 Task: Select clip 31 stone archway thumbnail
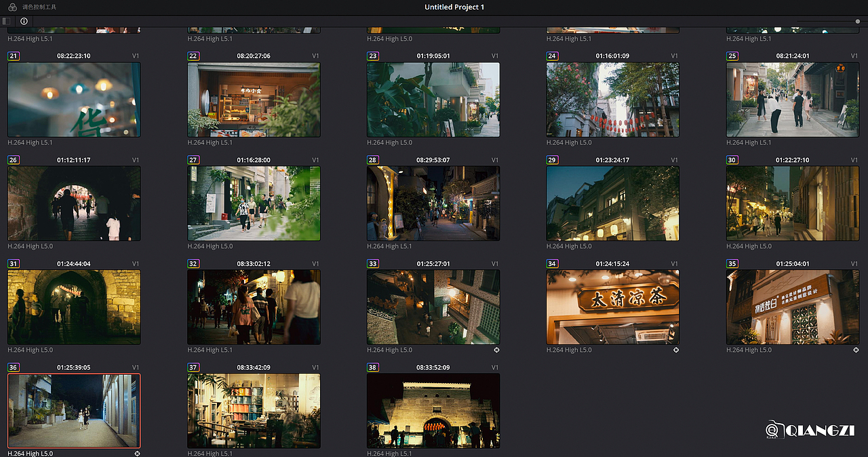(74, 307)
